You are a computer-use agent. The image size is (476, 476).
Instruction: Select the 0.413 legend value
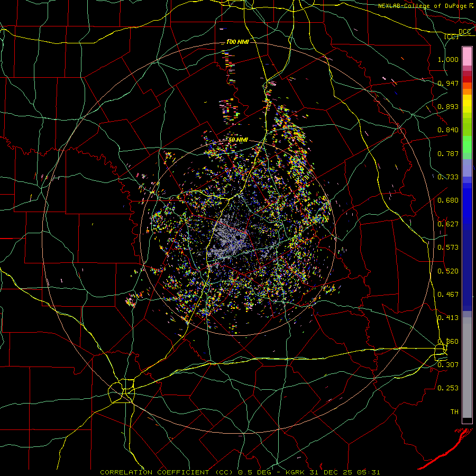point(448,318)
